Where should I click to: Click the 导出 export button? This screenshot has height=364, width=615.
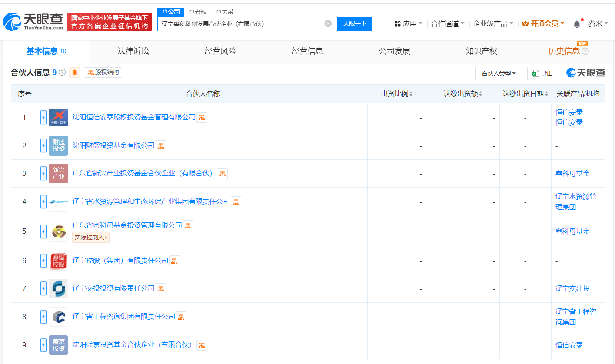point(543,73)
